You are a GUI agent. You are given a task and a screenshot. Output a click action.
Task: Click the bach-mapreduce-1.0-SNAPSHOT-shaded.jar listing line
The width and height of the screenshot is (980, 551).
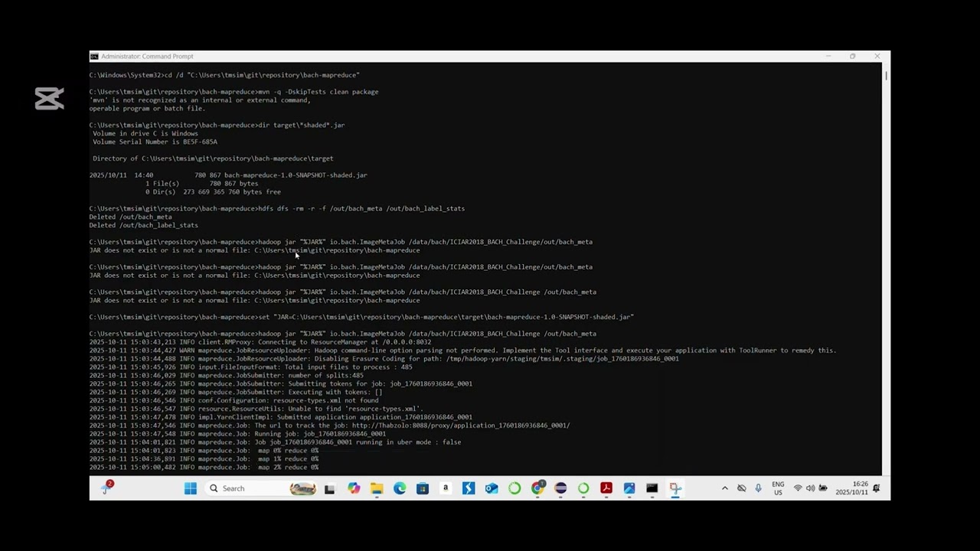tap(228, 175)
